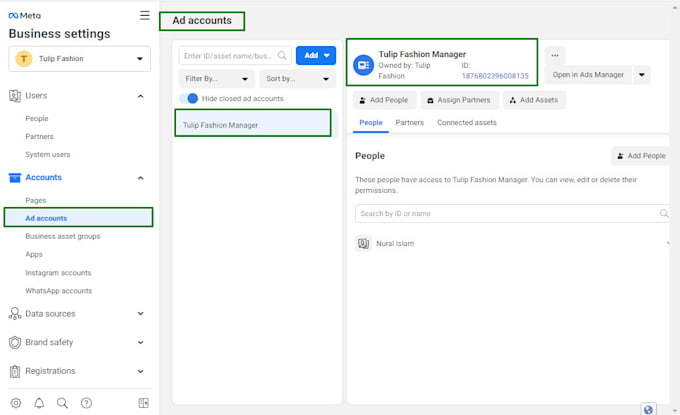Image resolution: width=680 pixels, height=415 pixels.
Task: Open People under Users in sidebar
Action: click(x=37, y=118)
